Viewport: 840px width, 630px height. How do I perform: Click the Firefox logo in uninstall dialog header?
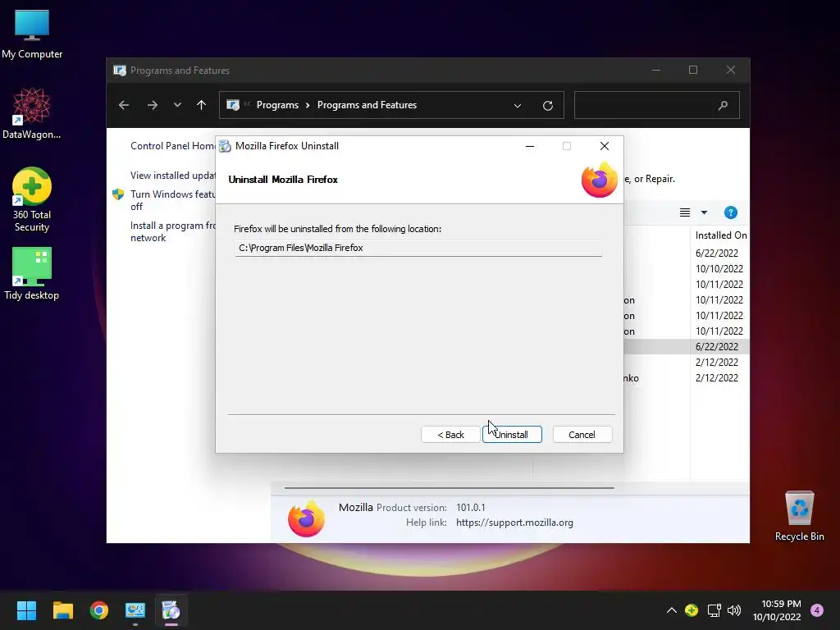[x=599, y=180]
